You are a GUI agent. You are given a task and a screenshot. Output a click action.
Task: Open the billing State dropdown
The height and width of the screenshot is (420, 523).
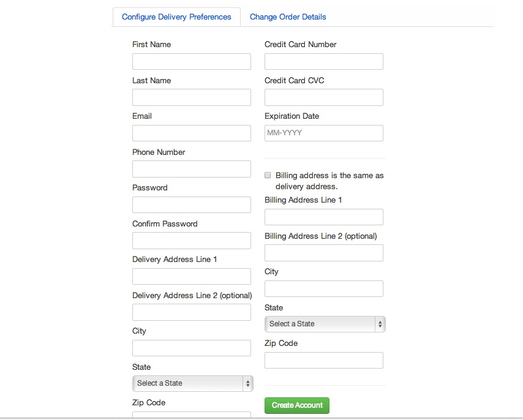(325, 324)
